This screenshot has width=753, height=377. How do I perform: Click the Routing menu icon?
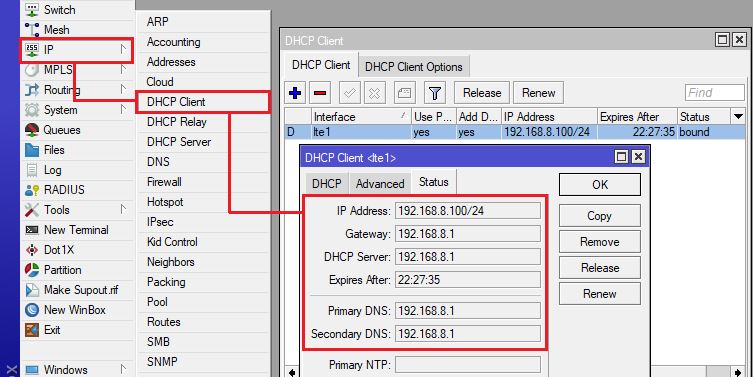coord(32,90)
